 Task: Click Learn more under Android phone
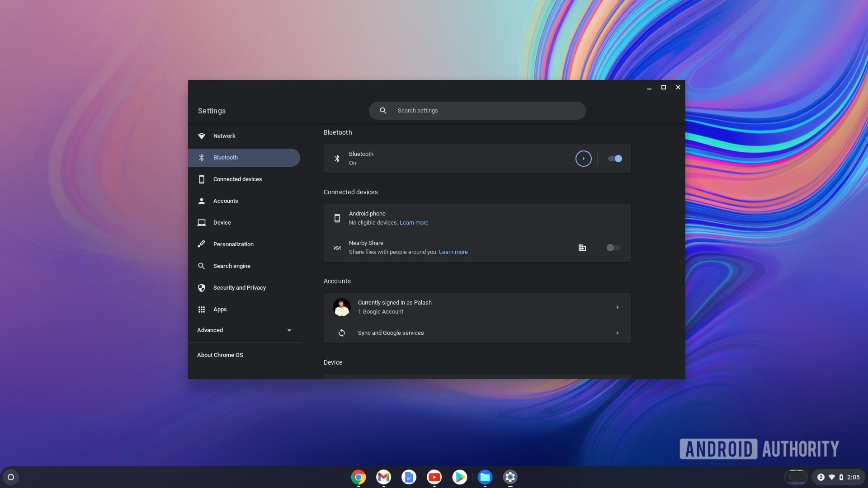pos(414,223)
